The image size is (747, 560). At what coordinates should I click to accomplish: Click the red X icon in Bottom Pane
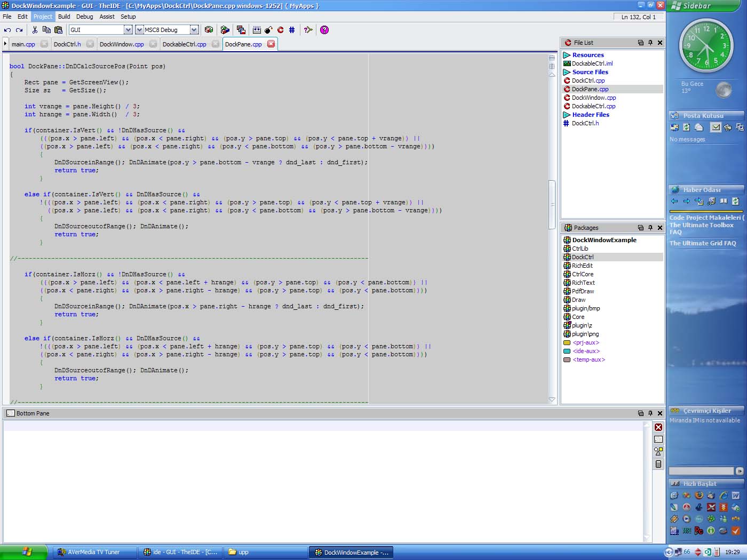tap(658, 427)
